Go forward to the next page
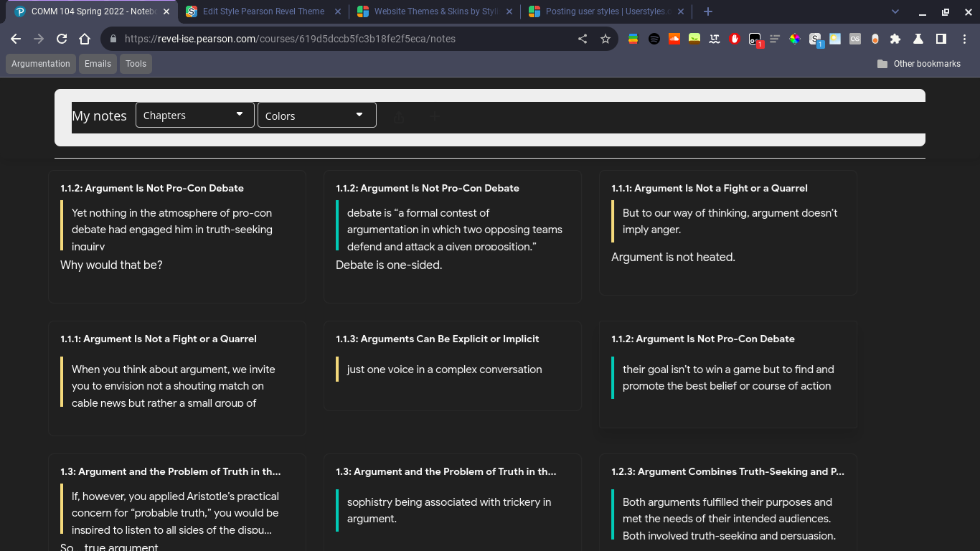The width and height of the screenshot is (980, 551). (39, 39)
